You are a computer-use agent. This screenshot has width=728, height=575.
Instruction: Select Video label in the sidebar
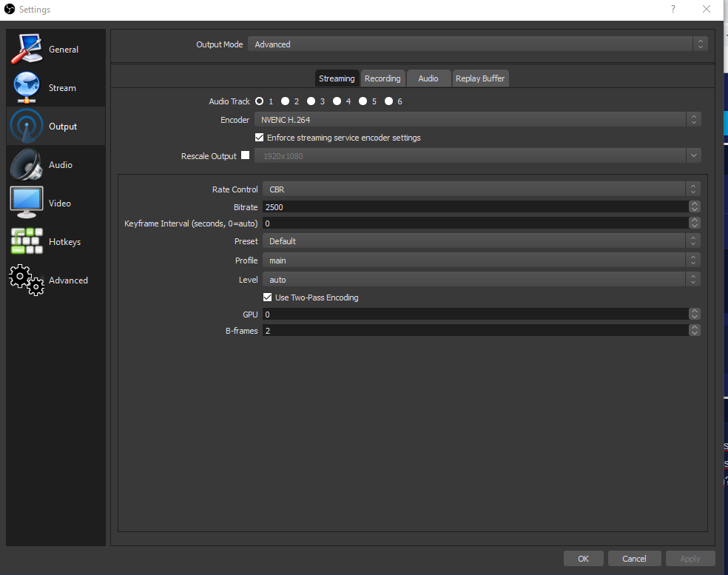[x=60, y=204]
